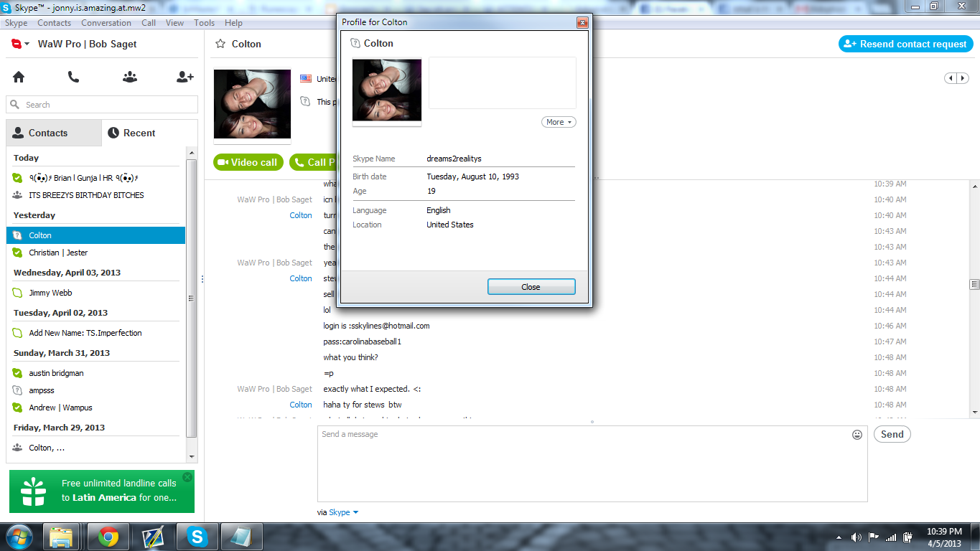Click the 'exactly what I expected. <:' message
The height and width of the screenshot is (551, 980).
372,389
